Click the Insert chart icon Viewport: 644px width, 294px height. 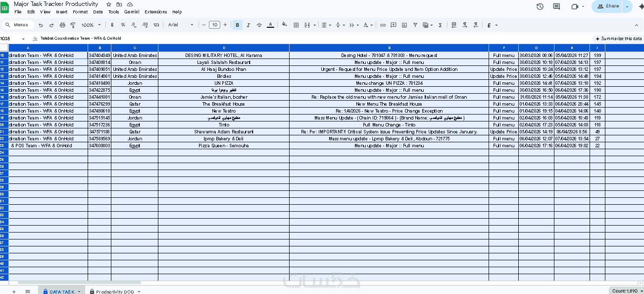[404, 25]
